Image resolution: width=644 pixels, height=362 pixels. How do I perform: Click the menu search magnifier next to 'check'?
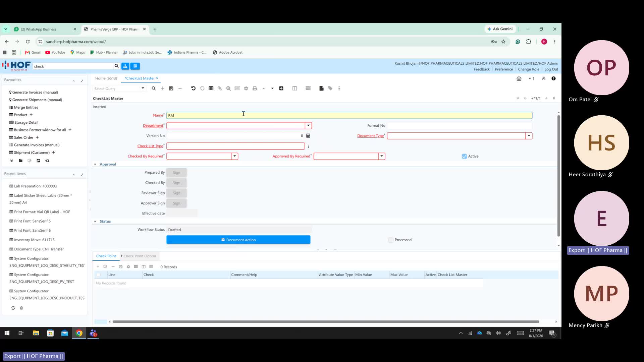[116, 66]
